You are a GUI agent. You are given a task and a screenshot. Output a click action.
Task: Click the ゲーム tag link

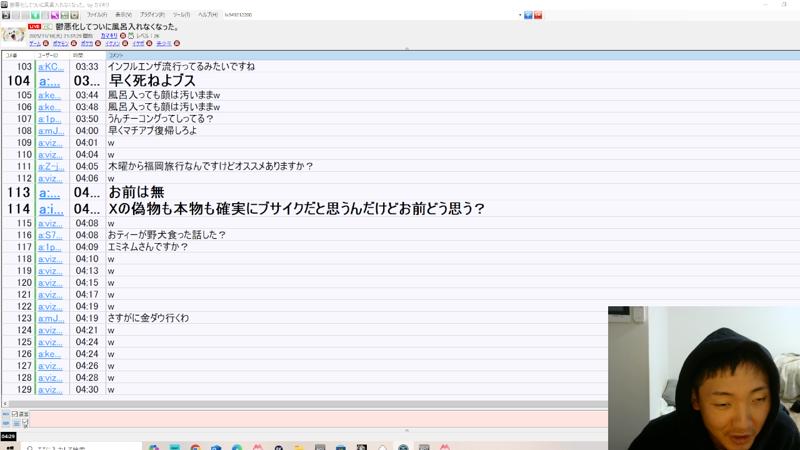coord(35,43)
